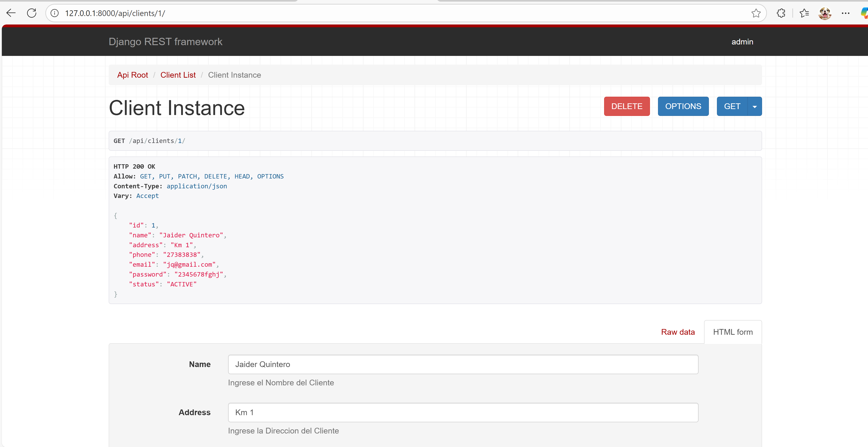
Task: Open the browser profile avatar
Action: pyautogui.click(x=824, y=13)
